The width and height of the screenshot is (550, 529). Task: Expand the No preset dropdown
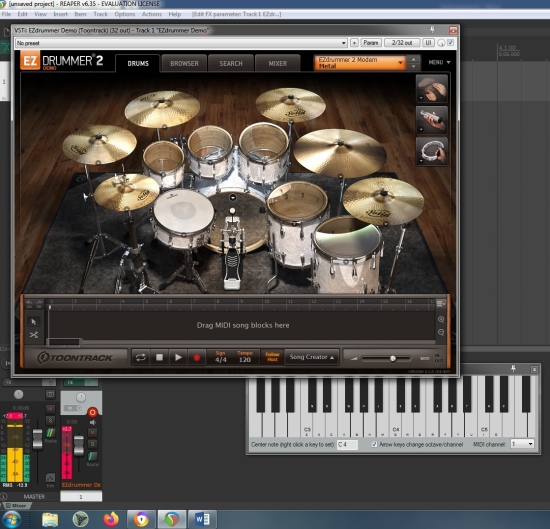click(x=181, y=43)
